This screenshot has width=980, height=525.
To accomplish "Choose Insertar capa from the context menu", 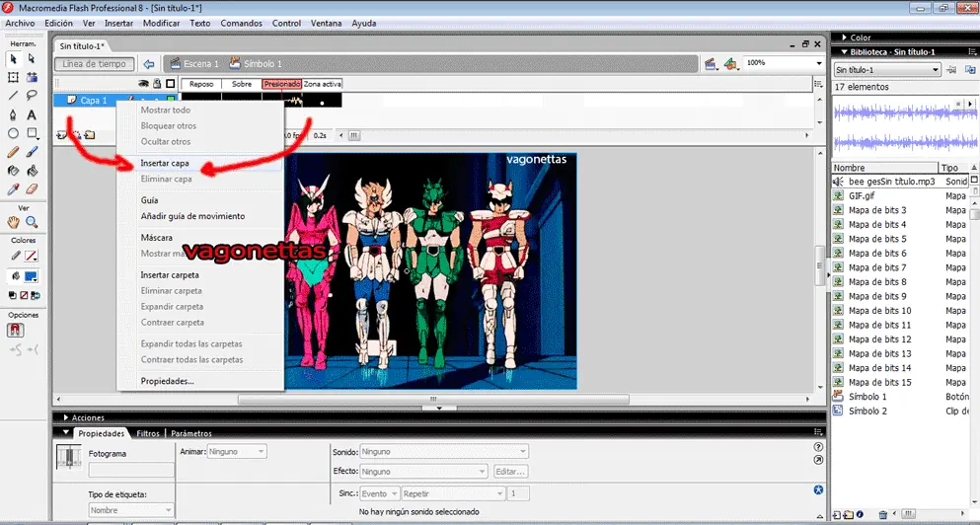I will pos(165,163).
